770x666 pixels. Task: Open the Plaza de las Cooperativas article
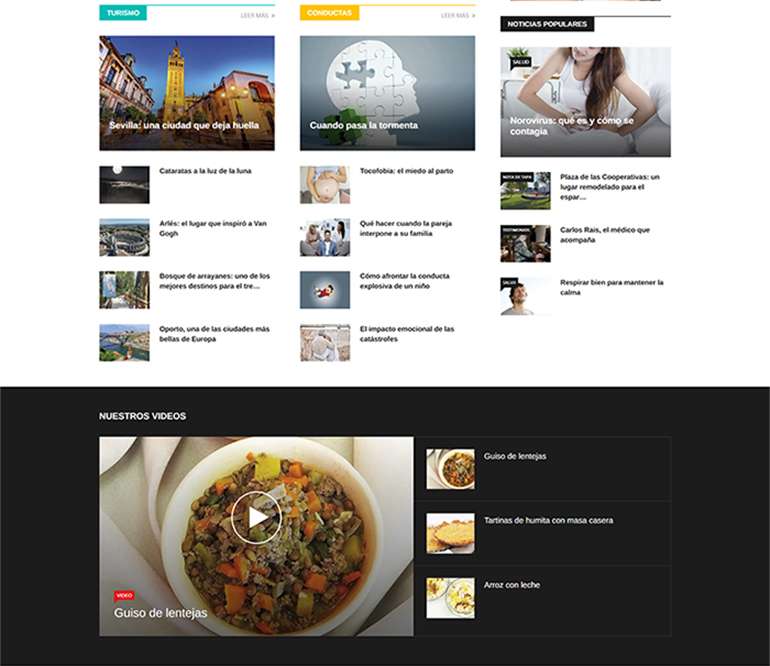pos(610,186)
